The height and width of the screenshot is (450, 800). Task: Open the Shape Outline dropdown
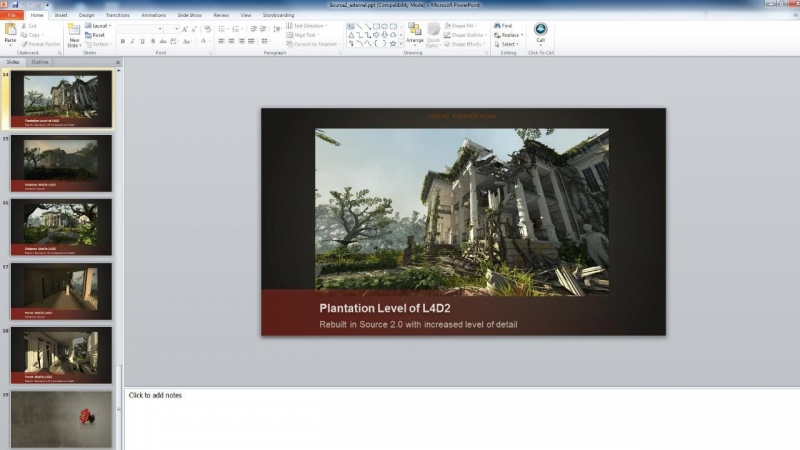(x=465, y=35)
